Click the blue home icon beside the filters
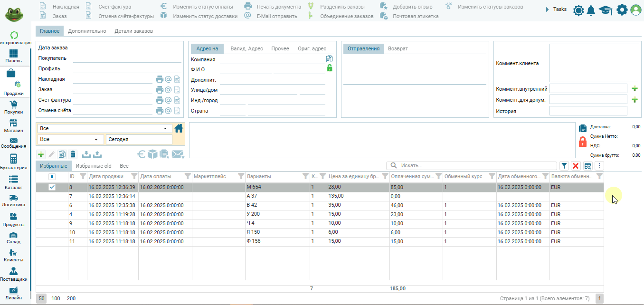The image size is (644, 305). pyautogui.click(x=179, y=128)
